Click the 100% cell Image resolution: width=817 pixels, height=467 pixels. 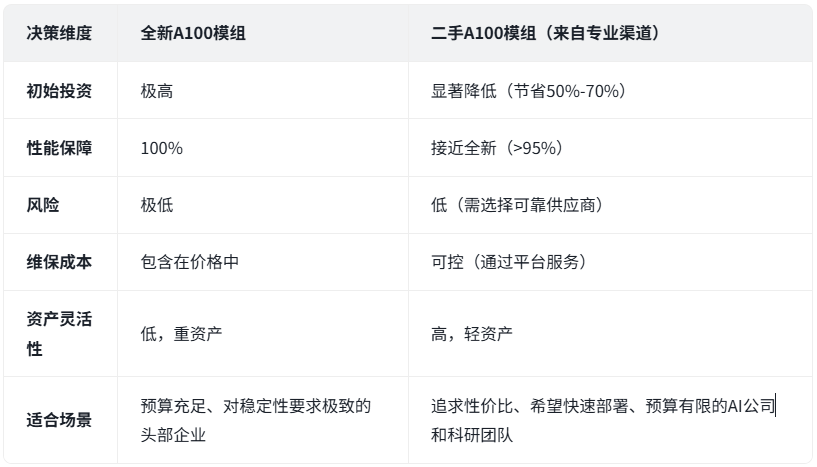click(x=161, y=148)
